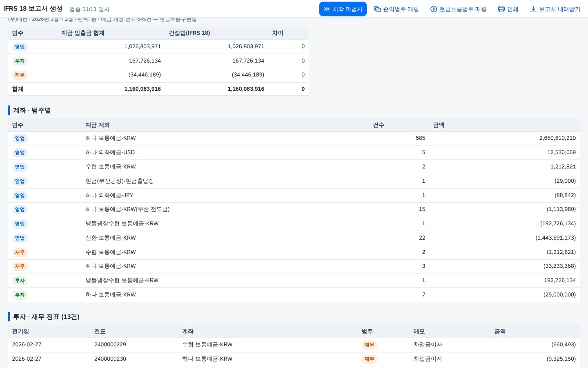Launch the 시작 마법사 wizard
This screenshot has height=368, width=588.
(343, 9)
